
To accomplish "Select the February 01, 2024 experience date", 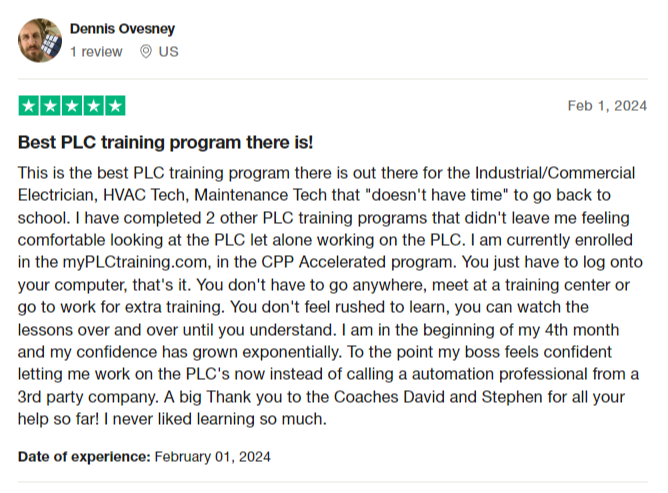I will [x=212, y=457].
